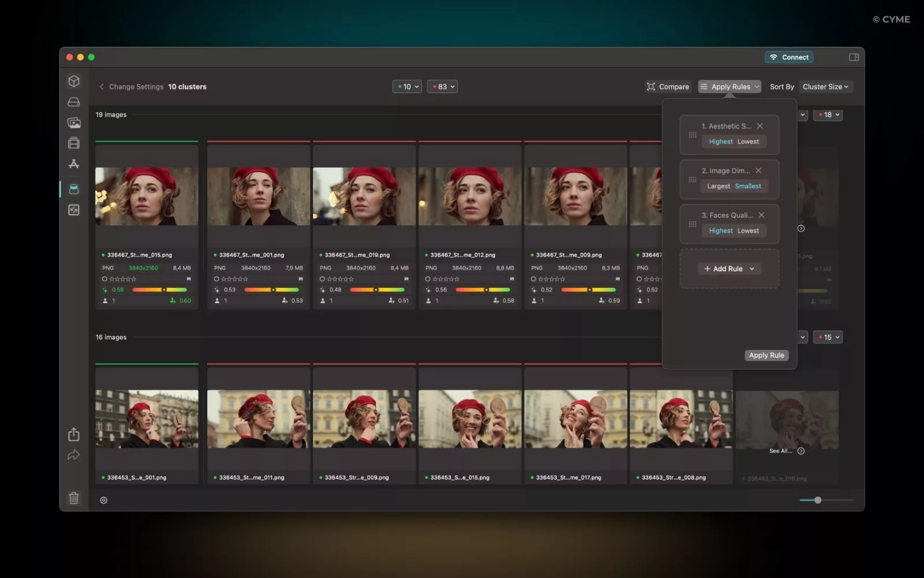Open the Apply Rules panel header
The height and width of the screenshot is (578, 924).
point(729,86)
